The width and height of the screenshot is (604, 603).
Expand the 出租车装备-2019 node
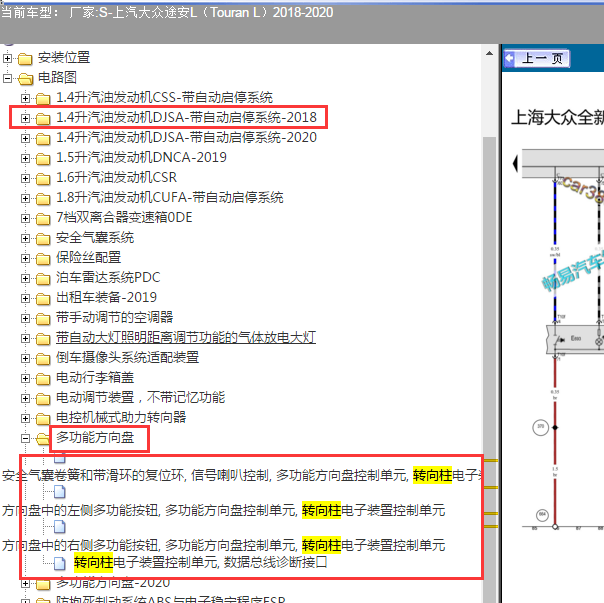(25, 299)
